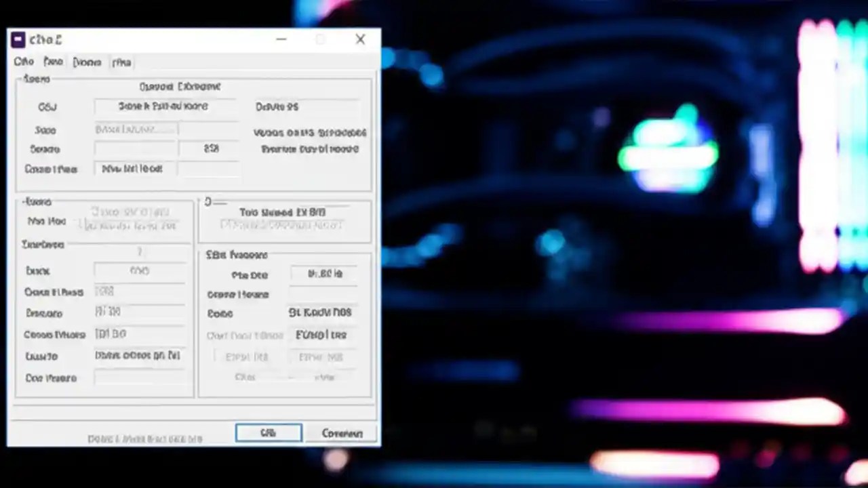This screenshot has width=868, height=488.
Task: Select the third tab of the utility
Action: click(x=87, y=62)
